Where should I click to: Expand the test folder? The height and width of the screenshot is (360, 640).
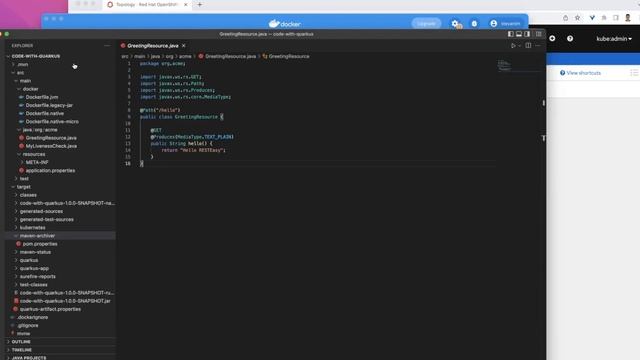(24, 179)
